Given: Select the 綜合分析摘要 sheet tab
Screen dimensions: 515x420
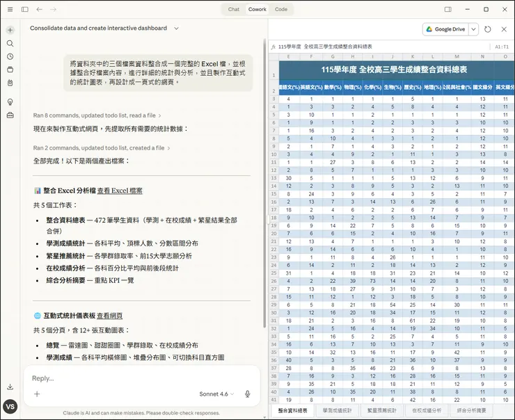Looking at the screenshot, I should tap(471, 410).
